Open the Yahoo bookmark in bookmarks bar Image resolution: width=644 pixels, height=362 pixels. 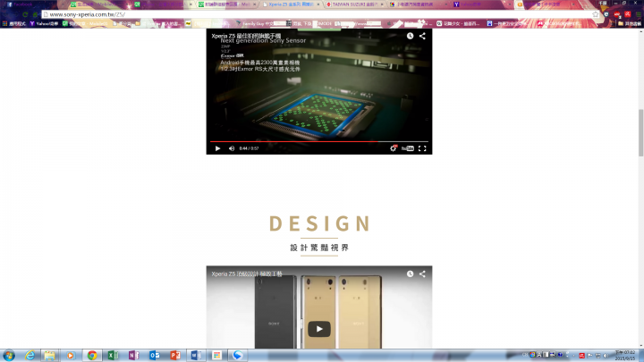45,24
